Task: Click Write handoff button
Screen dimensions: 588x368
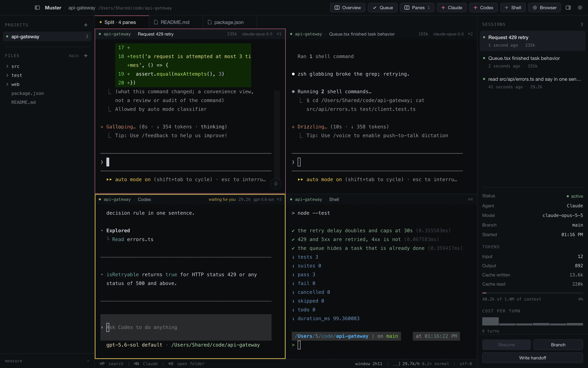Action: point(532,358)
